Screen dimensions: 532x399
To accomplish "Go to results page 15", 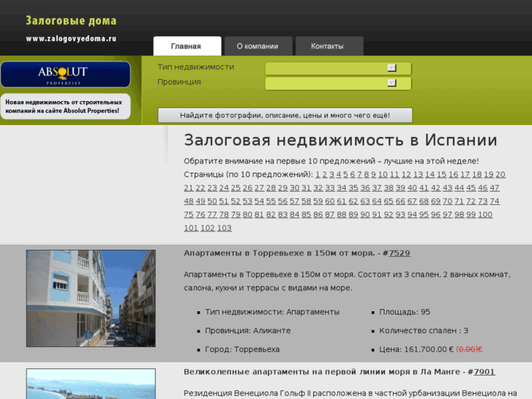I will [441, 174].
